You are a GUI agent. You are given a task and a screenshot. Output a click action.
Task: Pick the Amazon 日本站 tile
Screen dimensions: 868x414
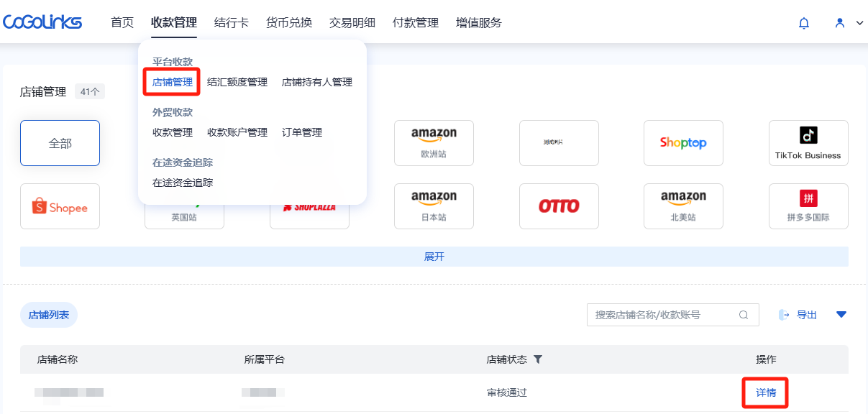pyautogui.click(x=434, y=206)
